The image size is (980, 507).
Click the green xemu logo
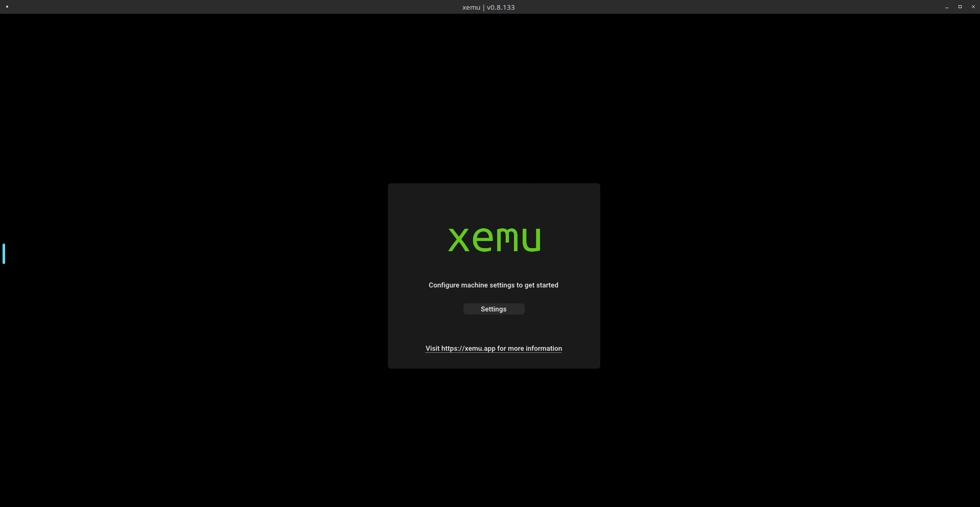tap(494, 240)
